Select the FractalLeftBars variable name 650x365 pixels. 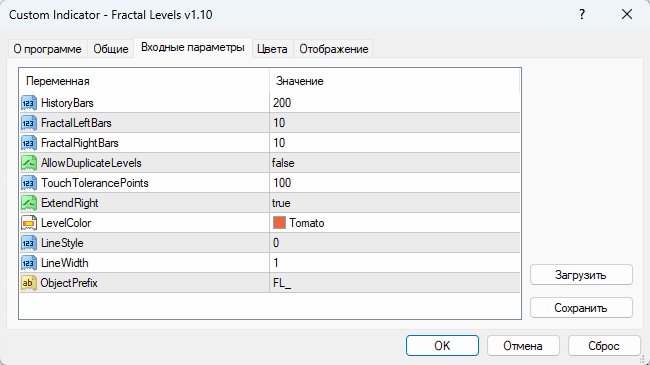click(x=76, y=123)
